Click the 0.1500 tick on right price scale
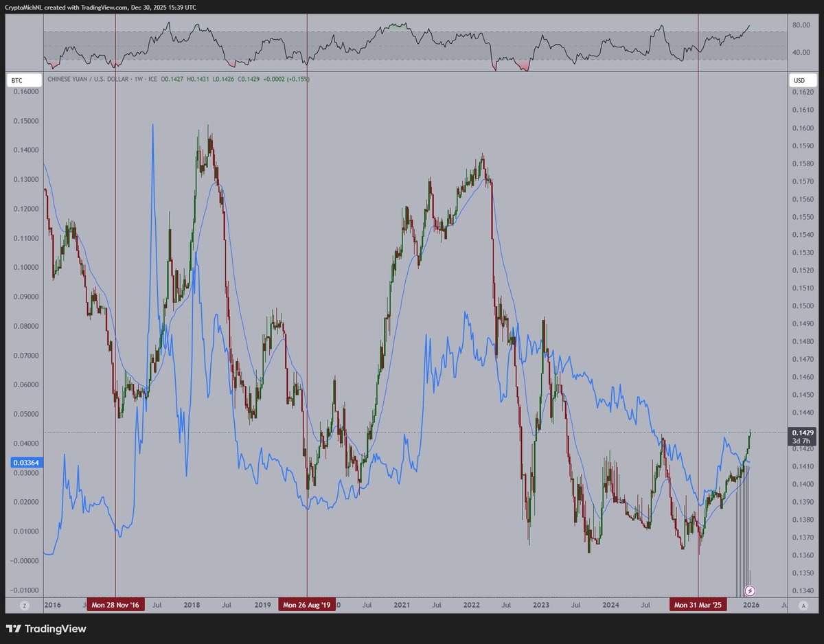 coord(802,306)
